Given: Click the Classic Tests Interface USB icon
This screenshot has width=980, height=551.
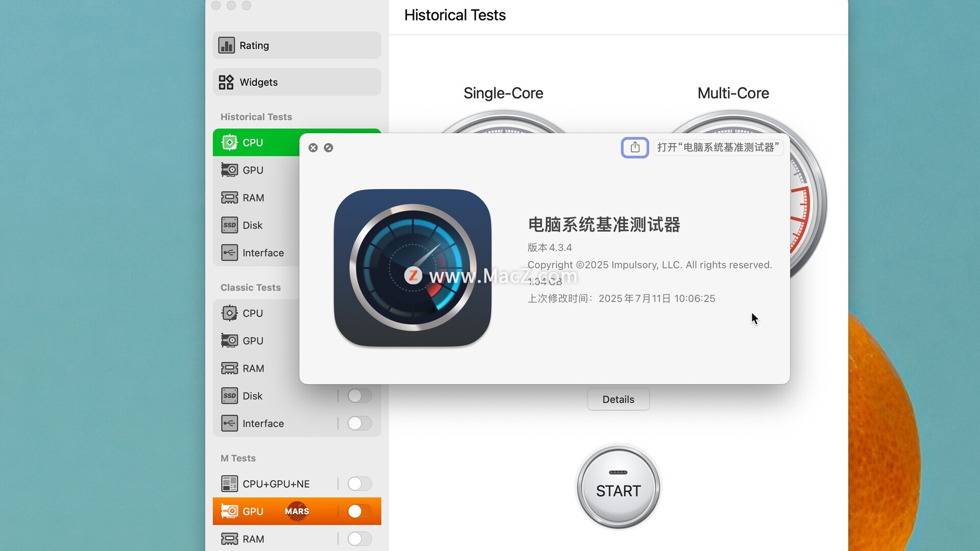Looking at the screenshot, I should (229, 423).
